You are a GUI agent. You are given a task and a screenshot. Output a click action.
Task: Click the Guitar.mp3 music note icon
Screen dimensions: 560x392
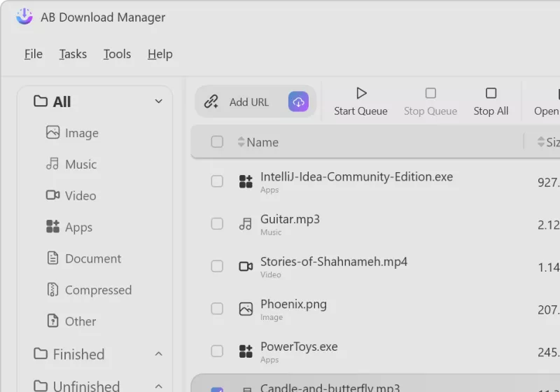point(246,224)
